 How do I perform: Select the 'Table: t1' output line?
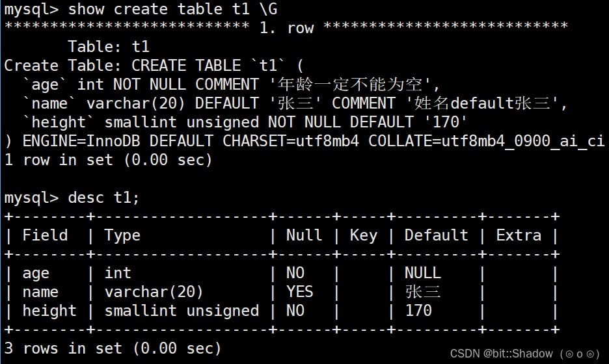point(109,47)
